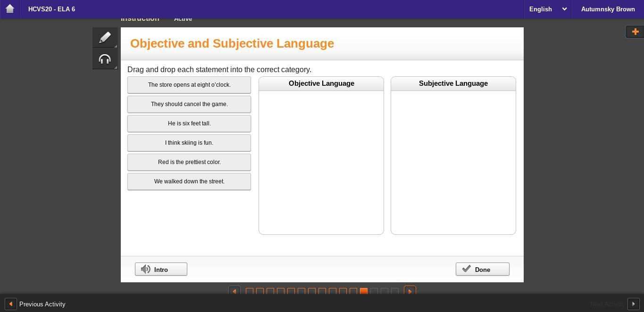644x312 pixels.
Task: Select 'Red is the prettiest color' statement
Action: click(x=189, y=162)
